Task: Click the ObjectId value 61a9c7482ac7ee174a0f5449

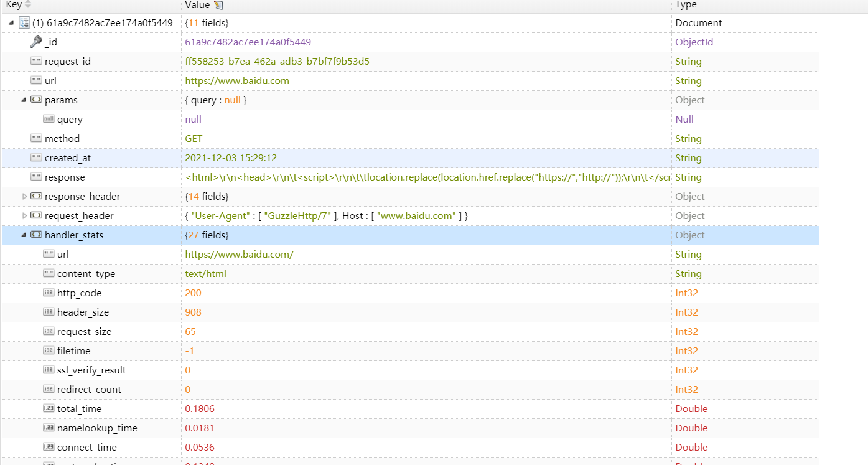Action: point(248,42)
